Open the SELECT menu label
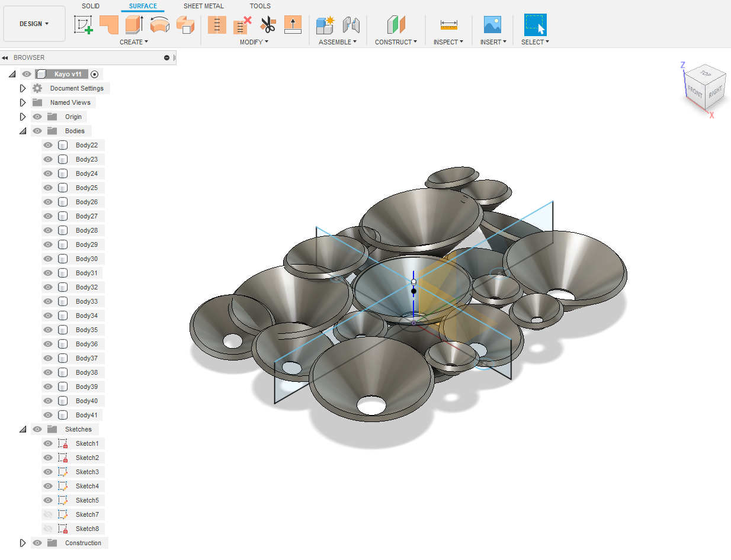 (x=535, y=42)
